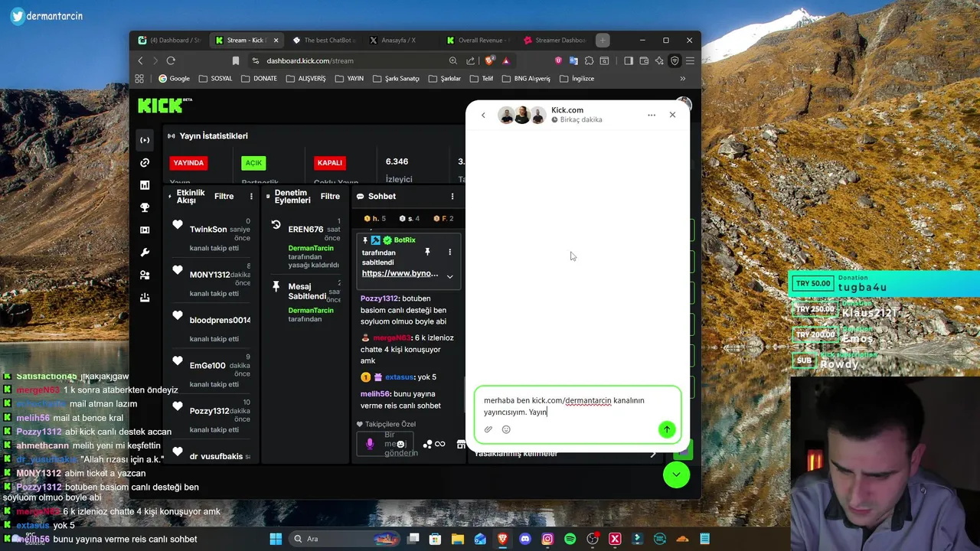
Task: Click the attachment paperclip in support chat
Action: (x=488, y=429)
